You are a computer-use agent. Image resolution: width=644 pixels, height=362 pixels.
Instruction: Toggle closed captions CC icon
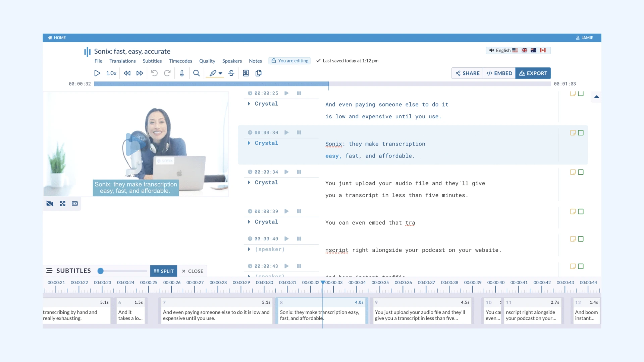pos(75,203)
